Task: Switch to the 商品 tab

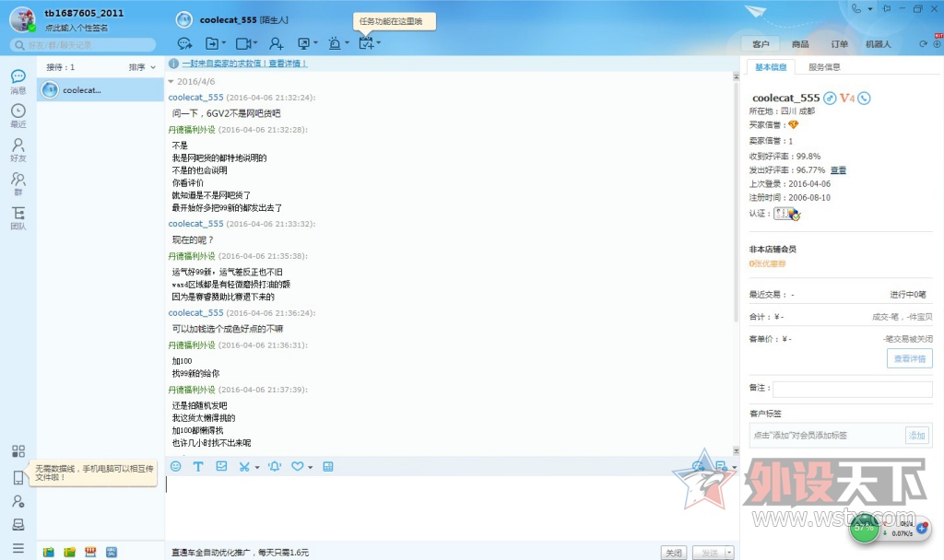Action: click(x=800, y=44)
